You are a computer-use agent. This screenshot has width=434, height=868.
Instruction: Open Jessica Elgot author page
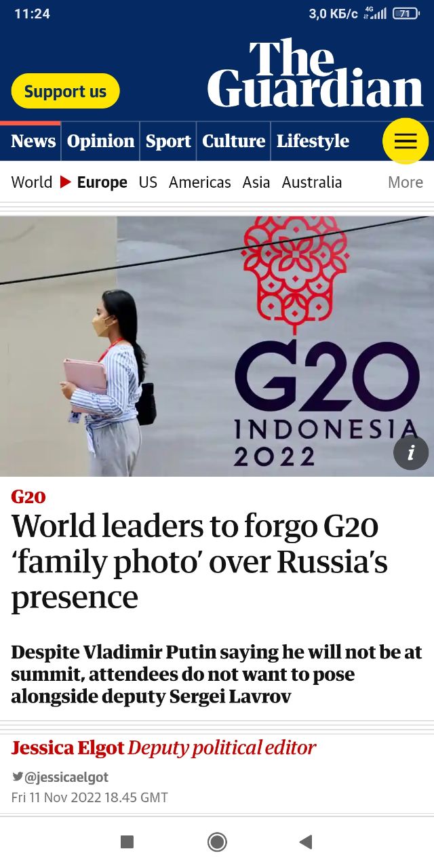tap(68, 748)
